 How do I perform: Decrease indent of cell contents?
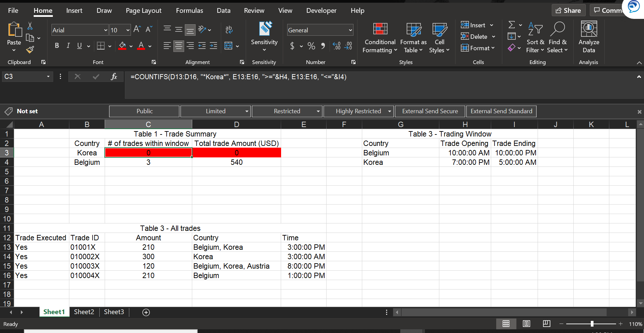tap(202, 46)
